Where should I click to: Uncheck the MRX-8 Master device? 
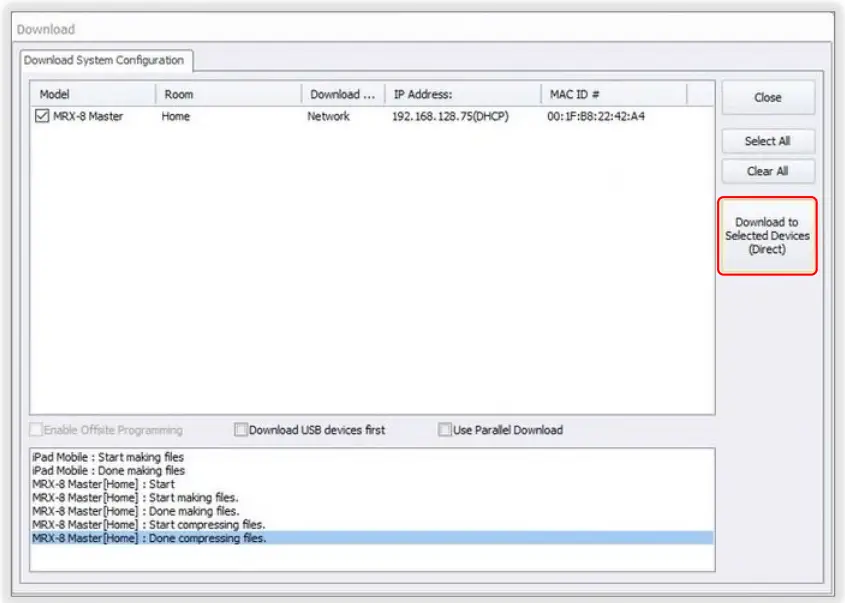40,116
